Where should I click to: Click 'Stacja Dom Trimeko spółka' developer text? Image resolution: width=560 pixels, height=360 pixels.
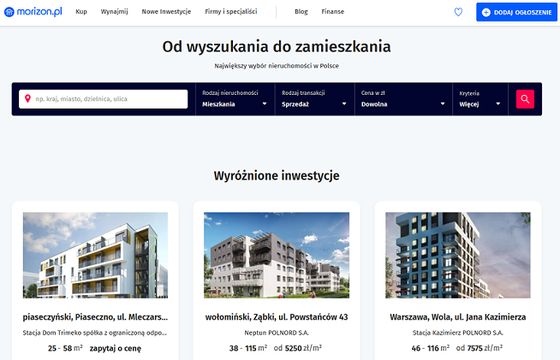click(95, 332)
